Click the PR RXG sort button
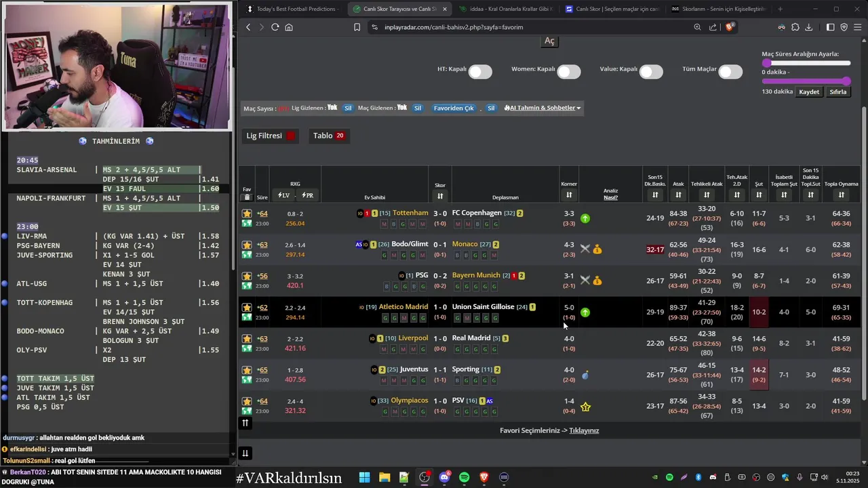Screen dimensions: 868x488 307,195
